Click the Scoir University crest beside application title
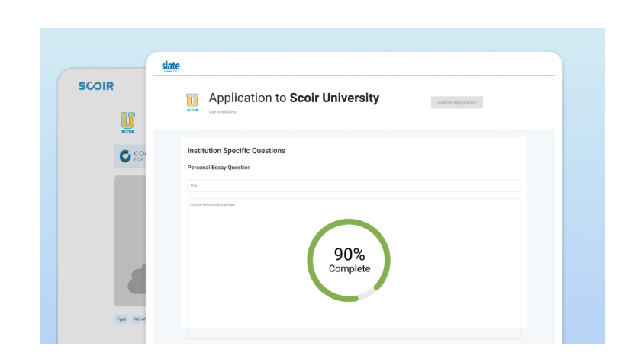644x359 pixels. 192,102
